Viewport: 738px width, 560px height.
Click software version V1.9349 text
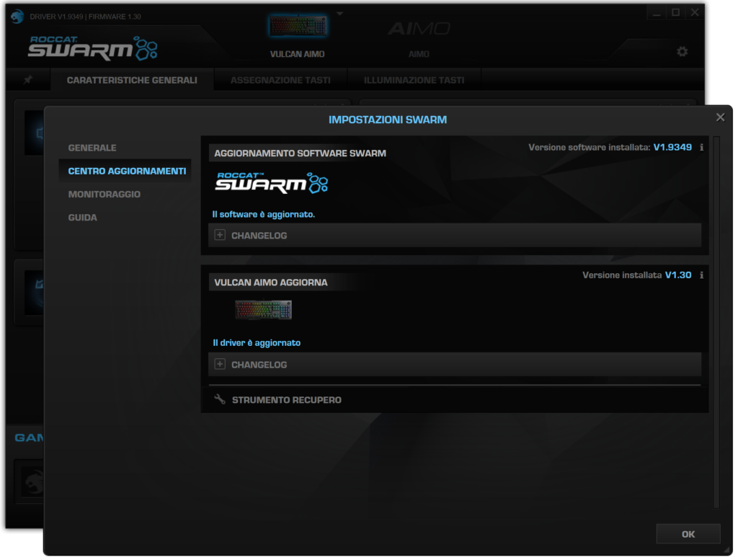(672, 147)
